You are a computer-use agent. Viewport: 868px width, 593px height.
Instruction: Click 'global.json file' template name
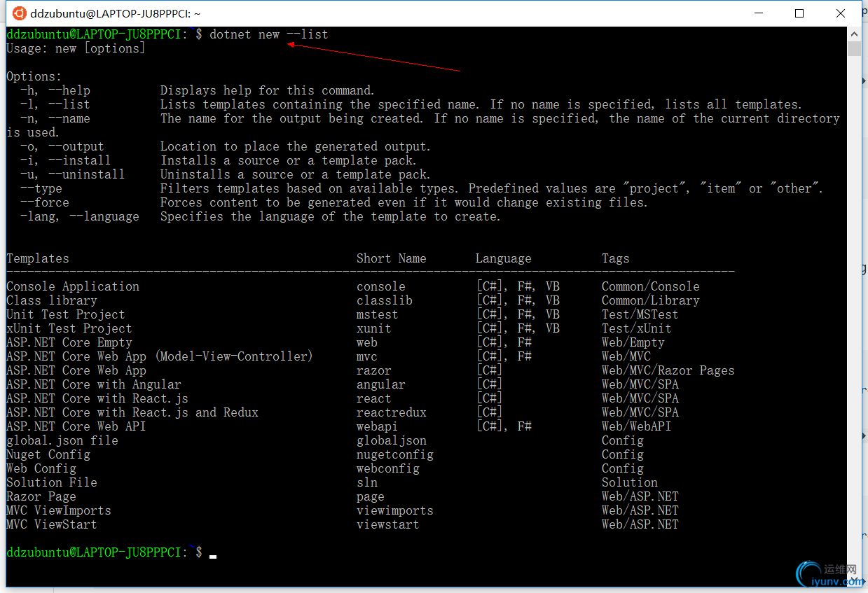pos(62,440)
